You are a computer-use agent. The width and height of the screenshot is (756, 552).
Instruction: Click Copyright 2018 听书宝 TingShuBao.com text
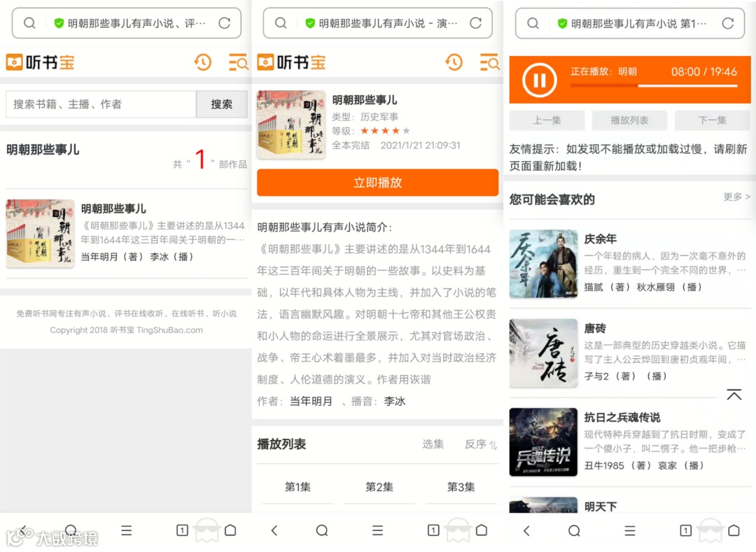pyautogui.click(x=126, y=330)
